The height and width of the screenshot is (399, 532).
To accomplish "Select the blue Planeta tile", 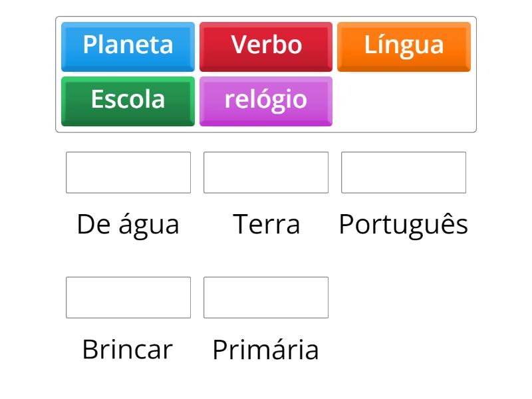I will [128, 46].
